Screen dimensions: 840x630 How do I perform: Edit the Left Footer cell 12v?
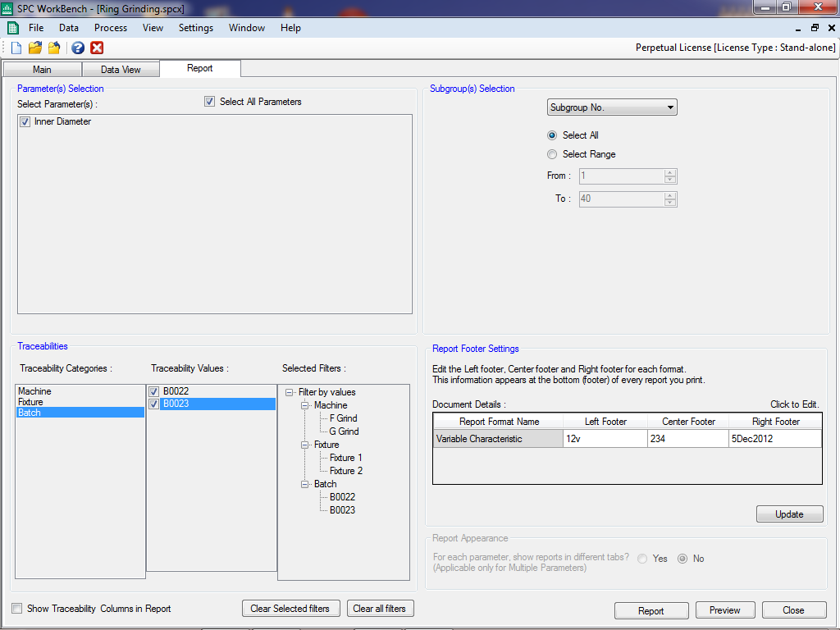pyautogui.click(x=605, y=439)
